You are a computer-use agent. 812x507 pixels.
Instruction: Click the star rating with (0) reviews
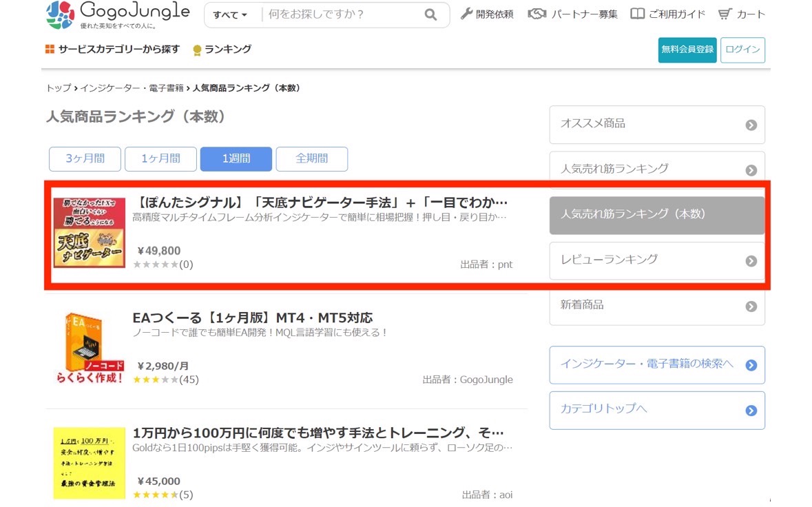point(163,265)
